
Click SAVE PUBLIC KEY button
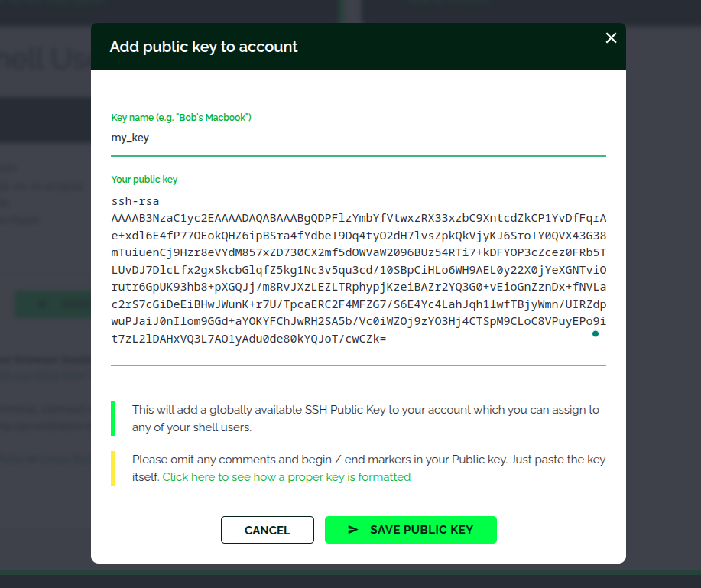[411, 530]
